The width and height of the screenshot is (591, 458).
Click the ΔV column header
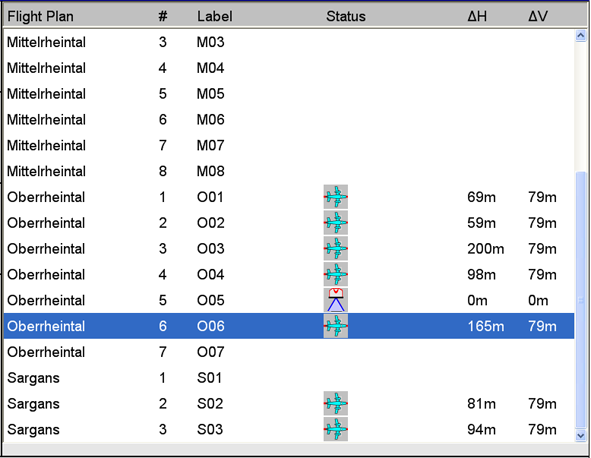[537, 17]
